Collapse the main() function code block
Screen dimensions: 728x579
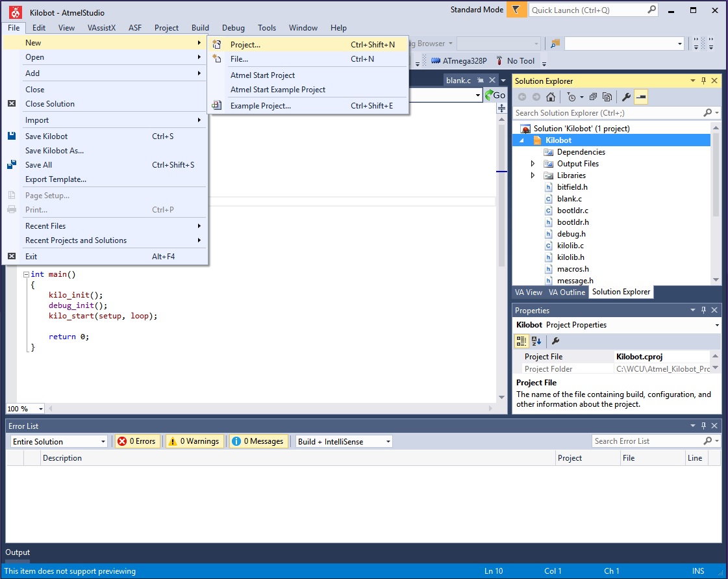(x=26, y=274)
